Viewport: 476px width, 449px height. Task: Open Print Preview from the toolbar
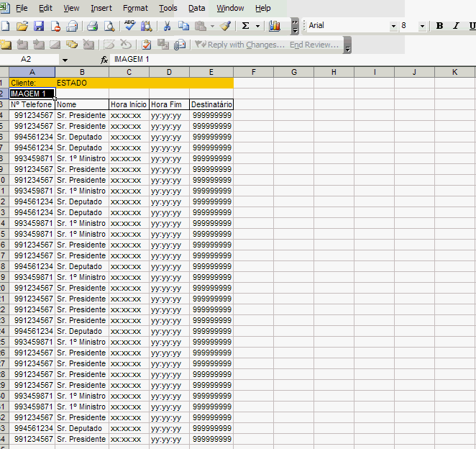coord(109,26)
